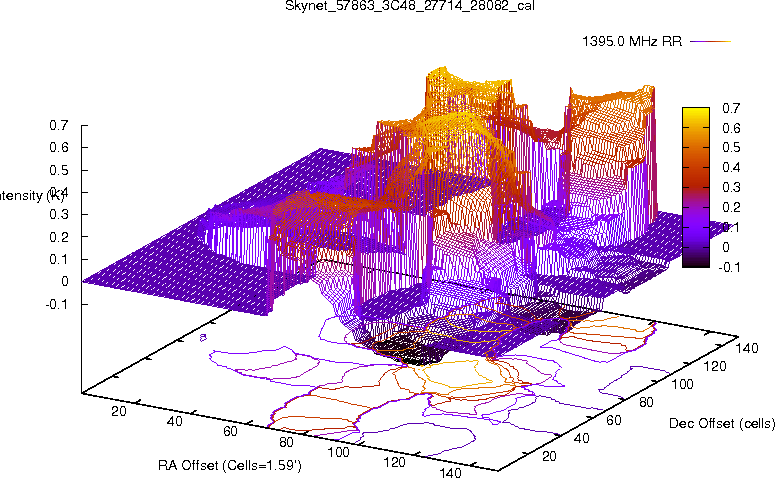Click the RA Offset (Cells=1.59') axis label
Screen dimensions: 775x478
click(x=230, y=465)
